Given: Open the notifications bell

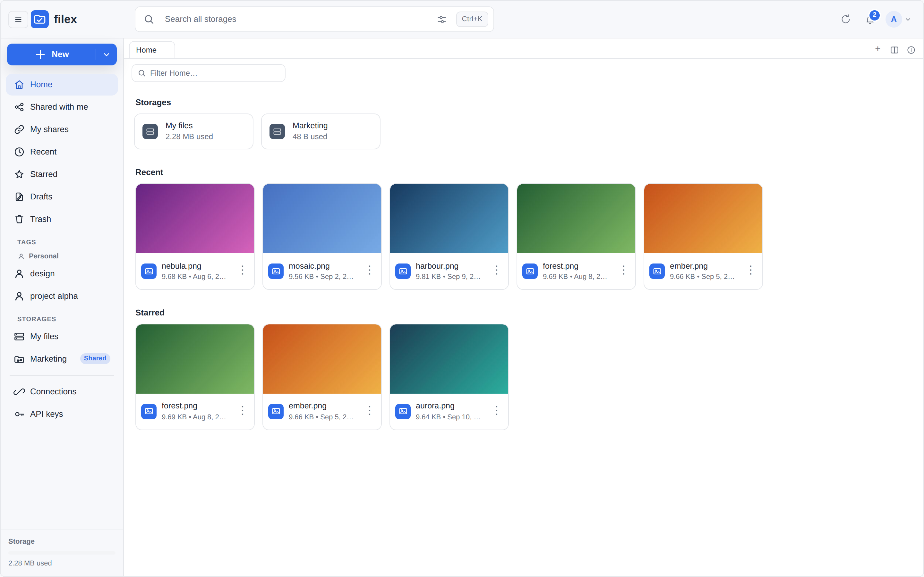Looking at the screenshot, I should point(870,19).
